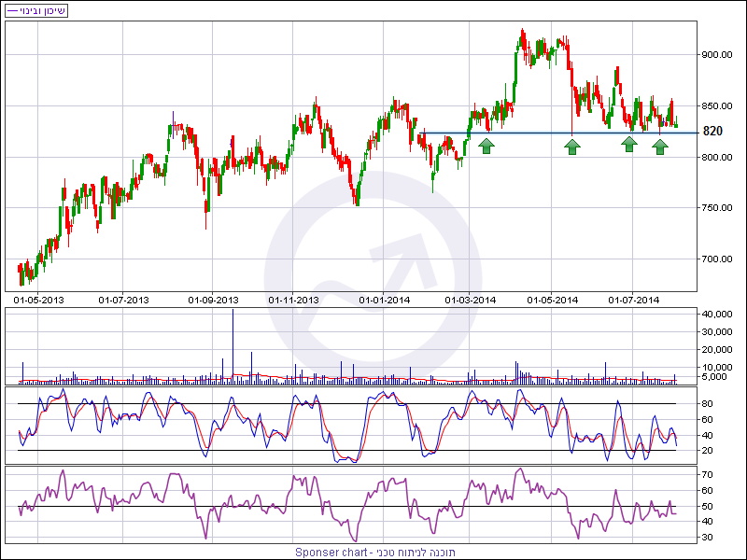
Task: Click the 700.00 price axis label
Action: (x=717, y=259)
